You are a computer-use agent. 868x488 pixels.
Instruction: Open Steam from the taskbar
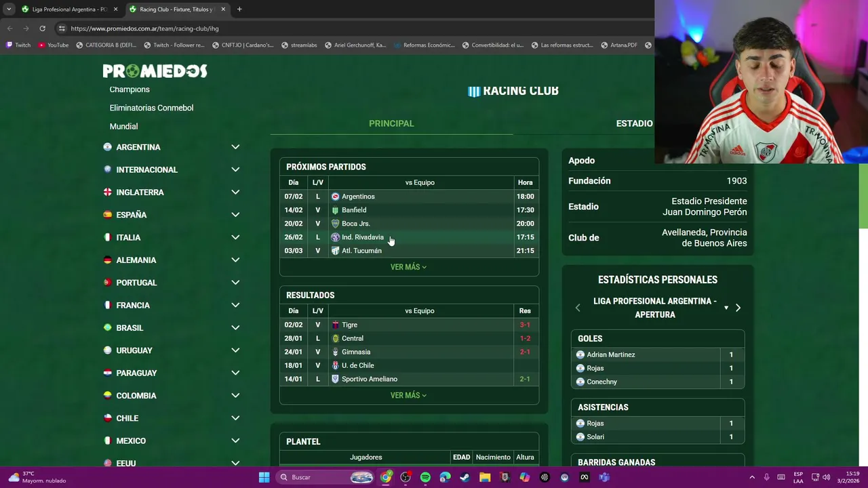(465, 477)
